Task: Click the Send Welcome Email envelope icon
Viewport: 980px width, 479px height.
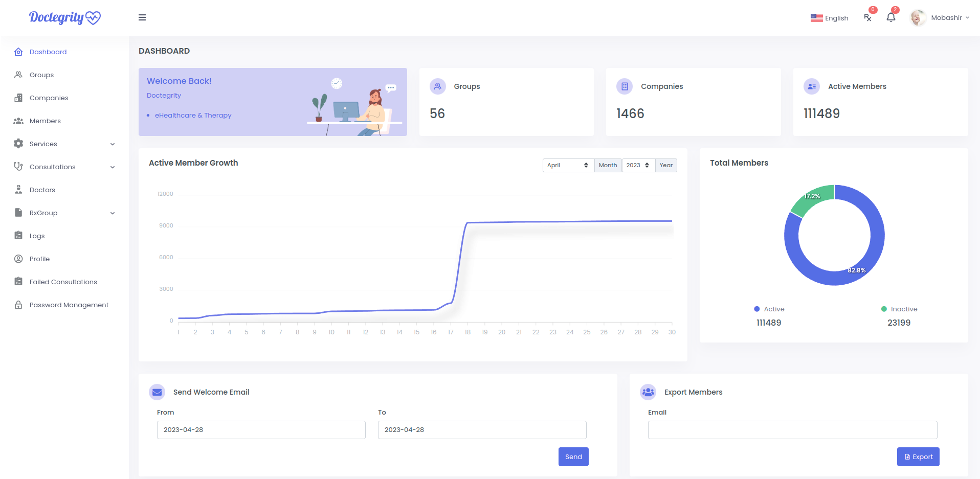Action: tap(157, 392)
